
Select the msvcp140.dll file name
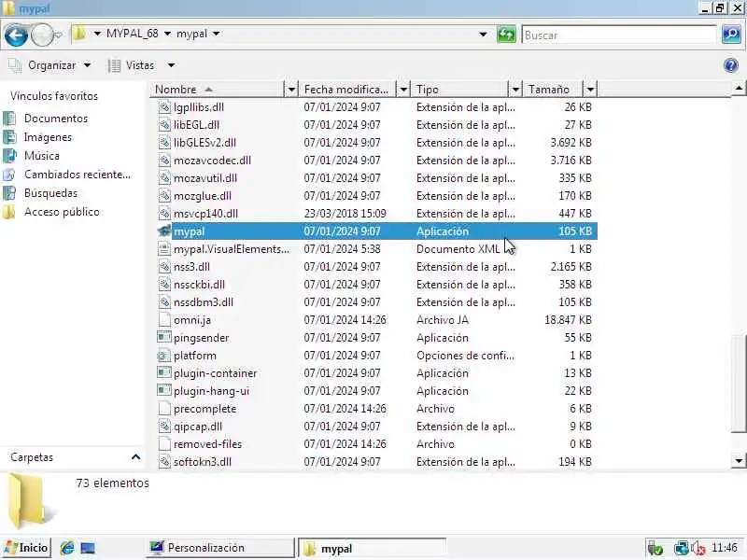[205, 214]
